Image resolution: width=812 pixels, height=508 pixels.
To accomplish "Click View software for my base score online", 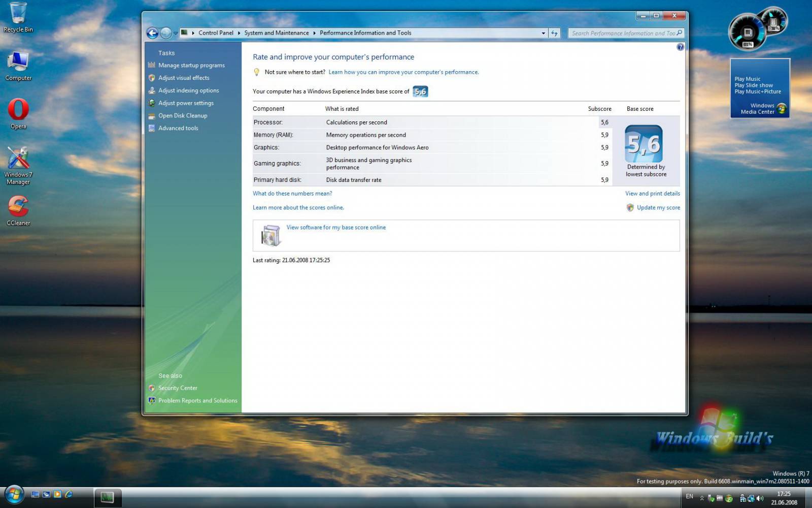I will [x=336, y=228].
